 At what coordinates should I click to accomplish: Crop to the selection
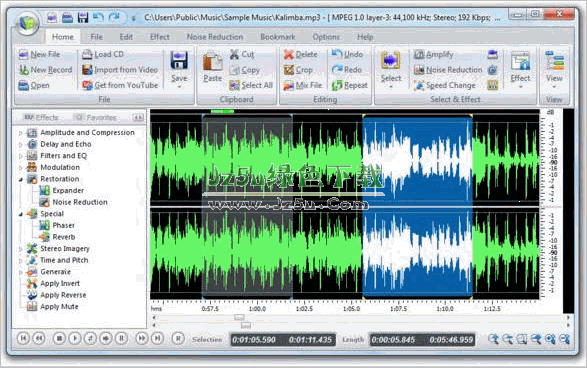(x=298, y=70)
